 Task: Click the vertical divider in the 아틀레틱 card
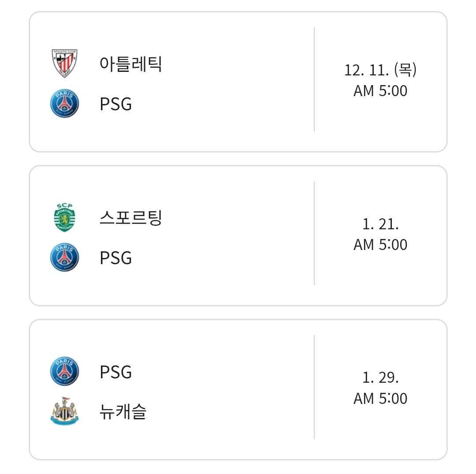click(x=314, y=79)
